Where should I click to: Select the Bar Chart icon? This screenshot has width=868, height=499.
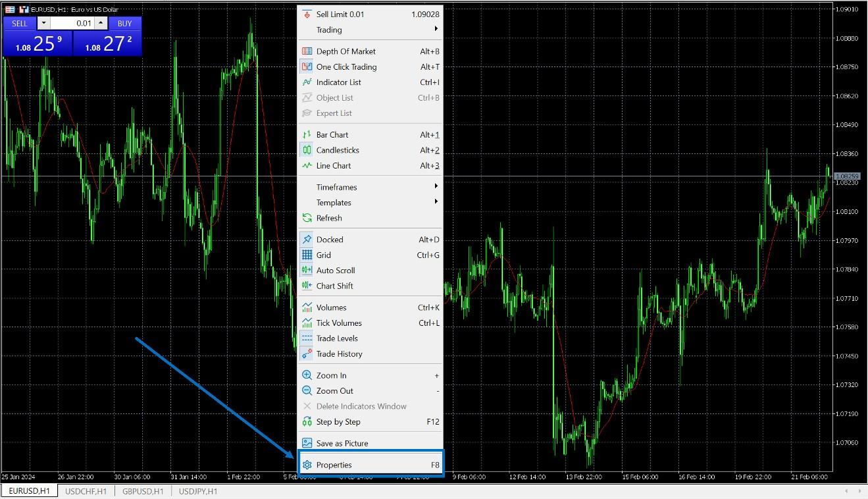[307, 135]
